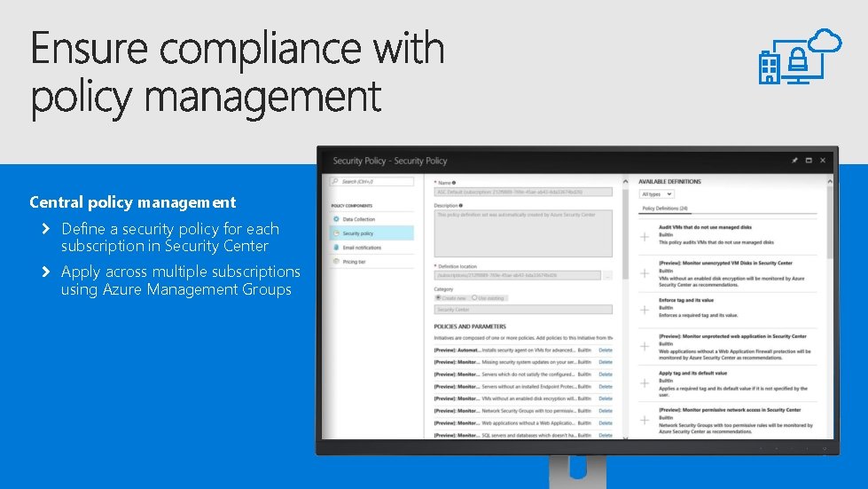Click the Name input field
This screenshot has width=868, height=489.
[x=523, y=193]
